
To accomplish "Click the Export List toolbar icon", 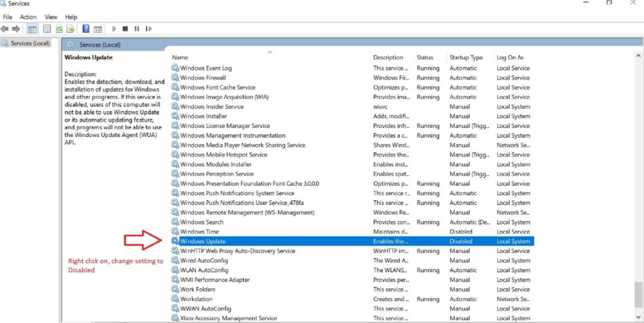I will coord(71,29).
